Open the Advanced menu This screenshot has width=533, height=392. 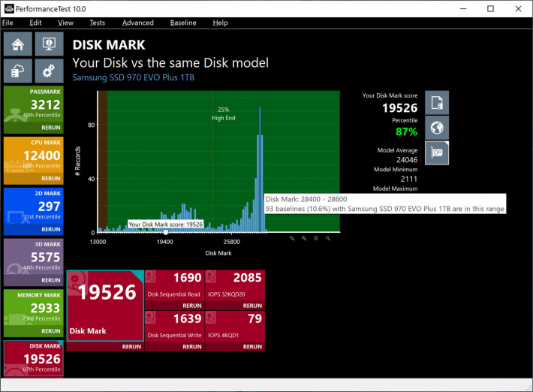pyautogui.click(x=137, y=23)
